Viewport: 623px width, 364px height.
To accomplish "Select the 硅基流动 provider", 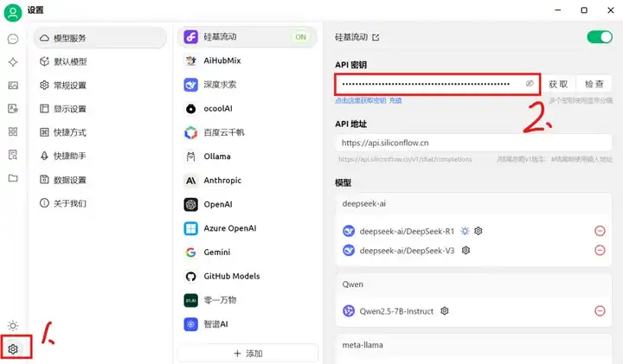I will (247, 37).
